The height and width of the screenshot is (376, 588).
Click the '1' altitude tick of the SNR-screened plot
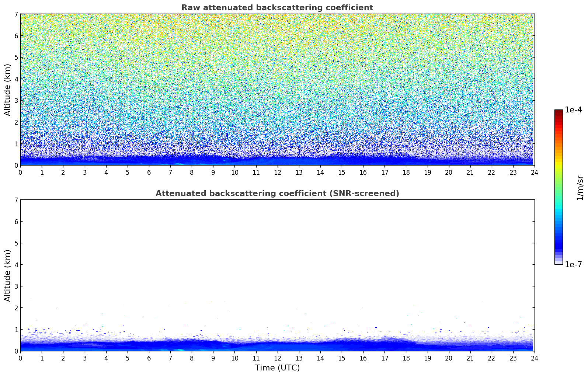coord(16,330)
